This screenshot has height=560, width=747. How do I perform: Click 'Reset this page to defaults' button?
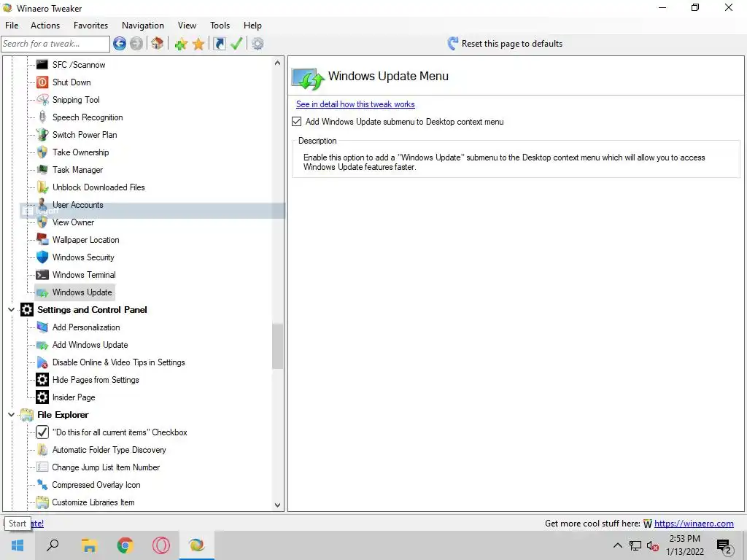click(x=505, y=44)
